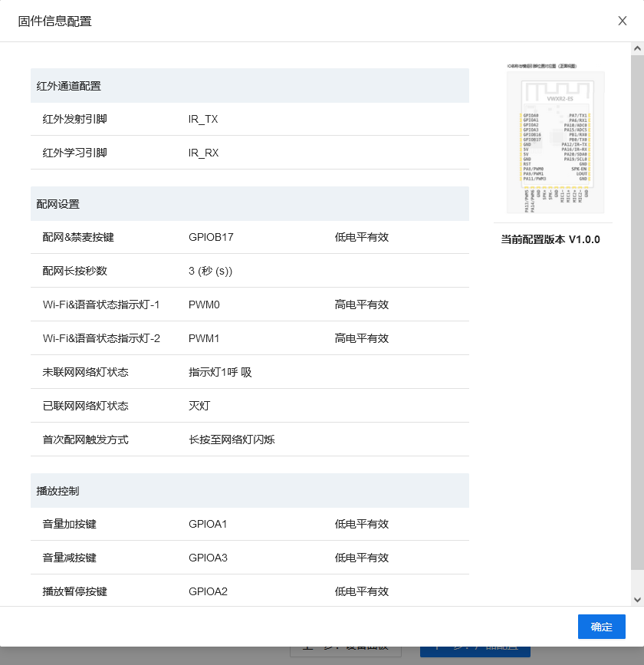Select the 播放控制 section header

(x=58, y=491)
